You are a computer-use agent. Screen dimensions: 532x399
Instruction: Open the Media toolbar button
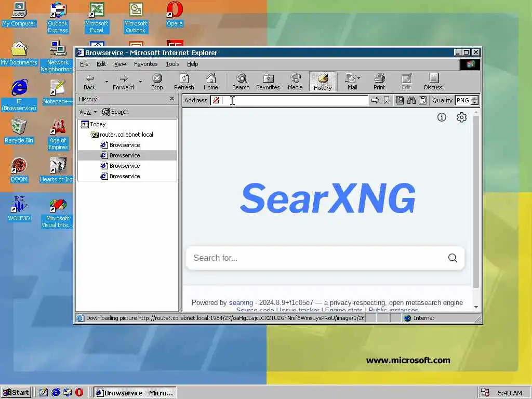[295, 82]
